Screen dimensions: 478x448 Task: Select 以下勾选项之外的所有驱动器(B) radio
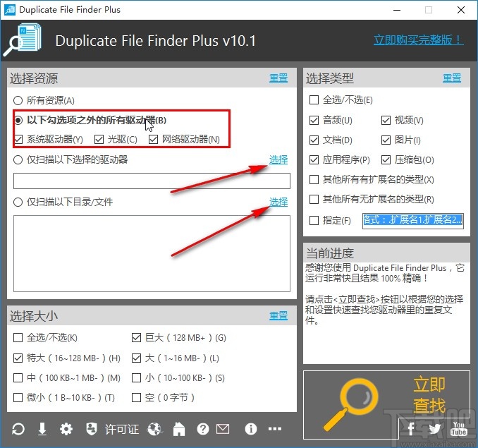(x=18, y=120)
